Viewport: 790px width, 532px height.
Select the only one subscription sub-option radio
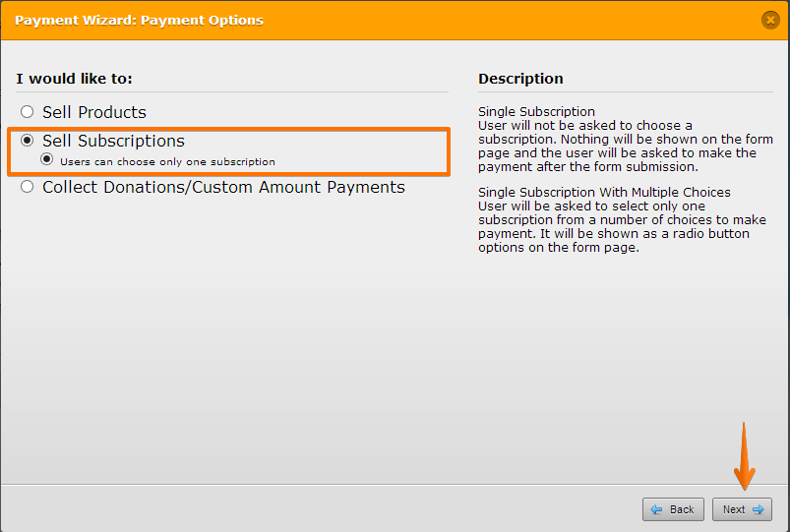[46, 160]
